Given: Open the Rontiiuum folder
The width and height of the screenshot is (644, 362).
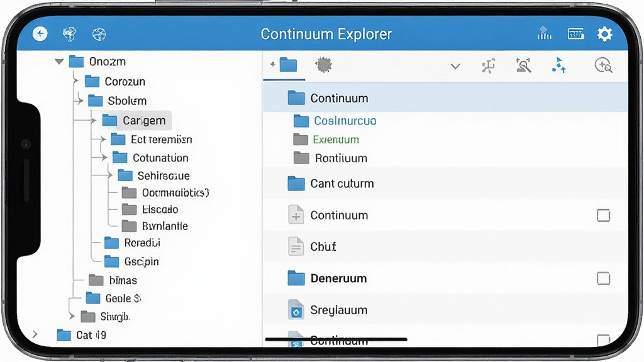Looking at the screenshot, I should coord(331,158).
